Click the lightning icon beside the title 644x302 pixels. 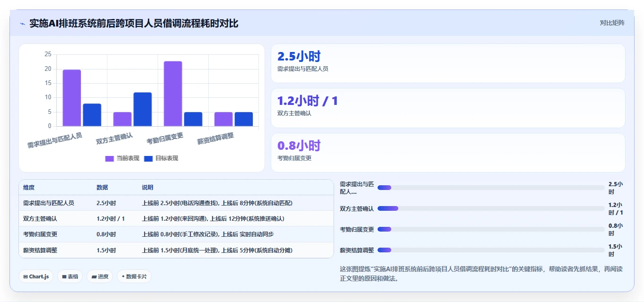point(22,24)
